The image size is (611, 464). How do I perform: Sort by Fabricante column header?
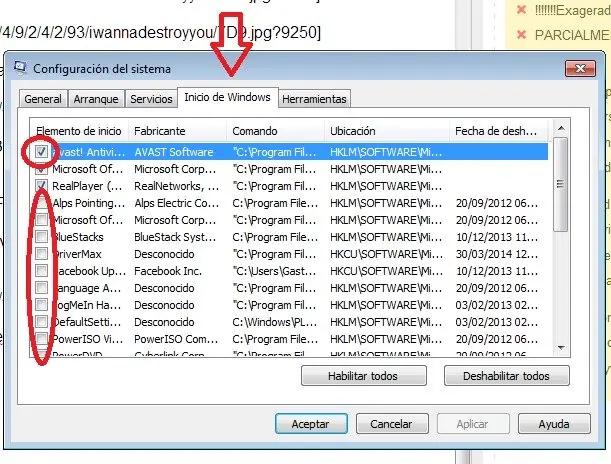coord(177,131)
